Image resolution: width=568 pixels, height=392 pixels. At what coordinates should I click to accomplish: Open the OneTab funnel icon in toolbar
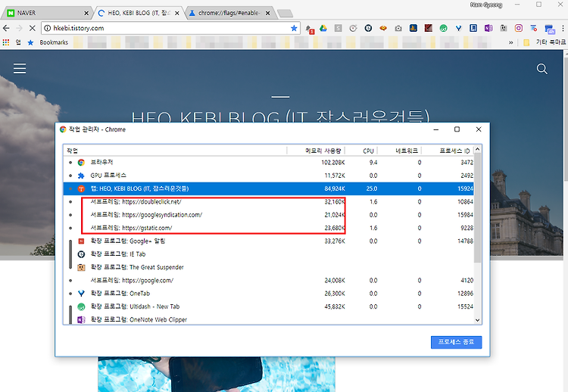pyautogui.click(x=459, y=28)
